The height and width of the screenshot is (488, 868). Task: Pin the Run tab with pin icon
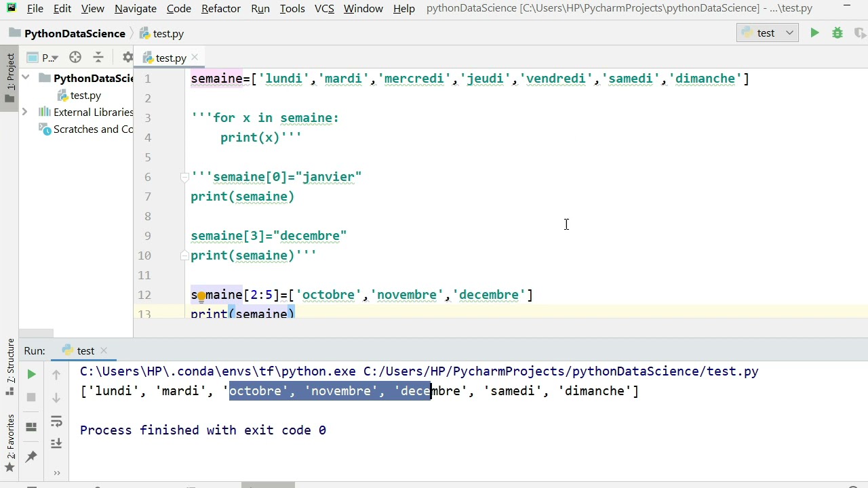pos(31,457)
